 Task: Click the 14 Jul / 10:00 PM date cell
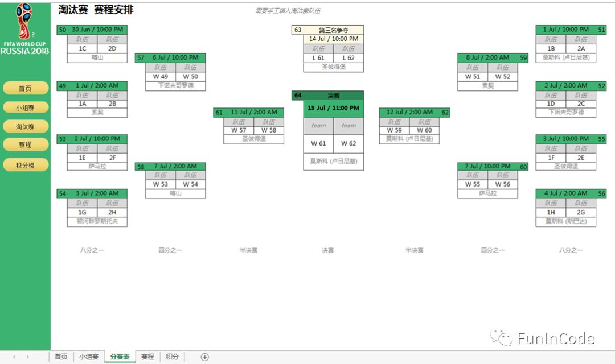pyautogui.click(x=333, y=39)
